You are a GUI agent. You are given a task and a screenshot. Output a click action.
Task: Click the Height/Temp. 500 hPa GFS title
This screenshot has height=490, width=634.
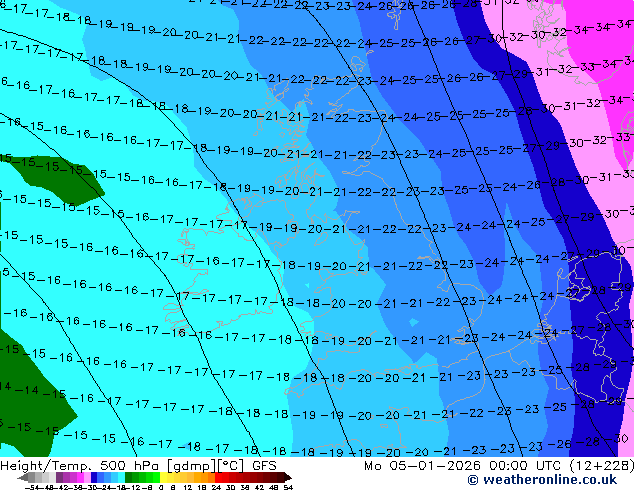(x=138, y=466)
